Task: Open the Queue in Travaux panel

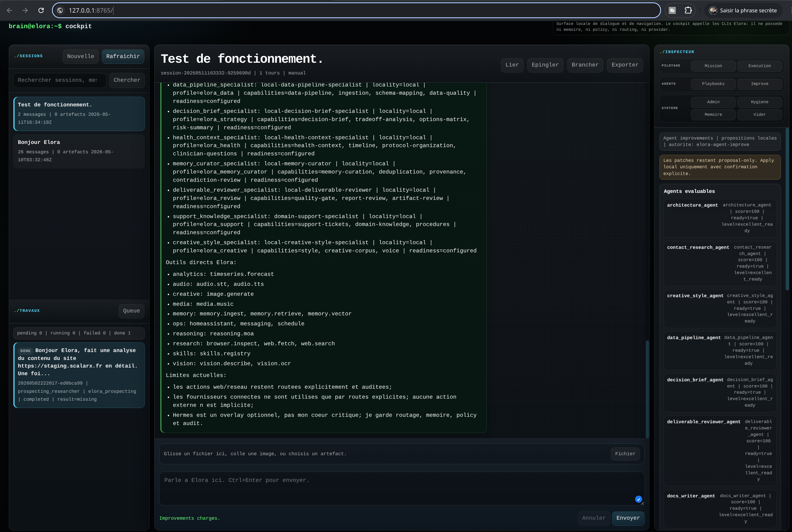Action: click(131, 311)
